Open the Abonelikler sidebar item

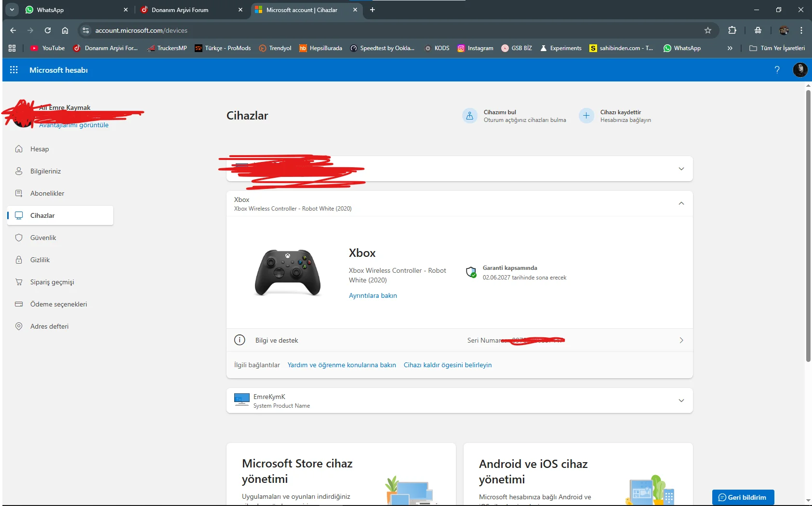(60, 193)
